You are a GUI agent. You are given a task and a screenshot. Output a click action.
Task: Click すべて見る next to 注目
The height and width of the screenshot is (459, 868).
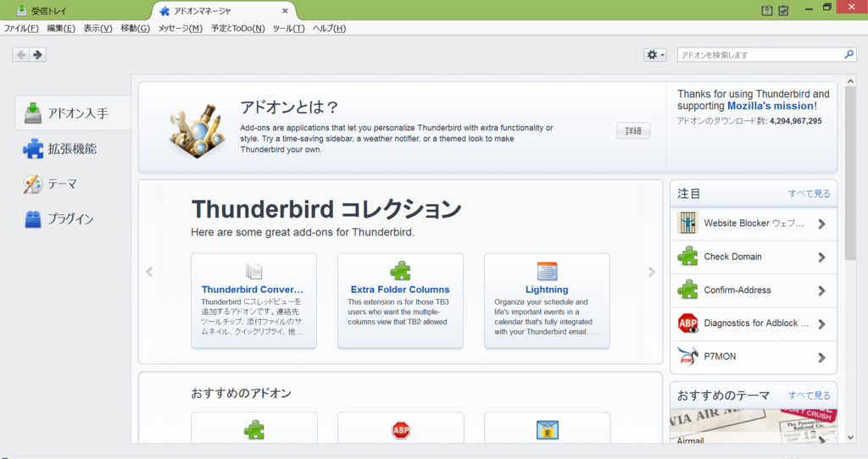pyautogui.click(x=810, y=194)
